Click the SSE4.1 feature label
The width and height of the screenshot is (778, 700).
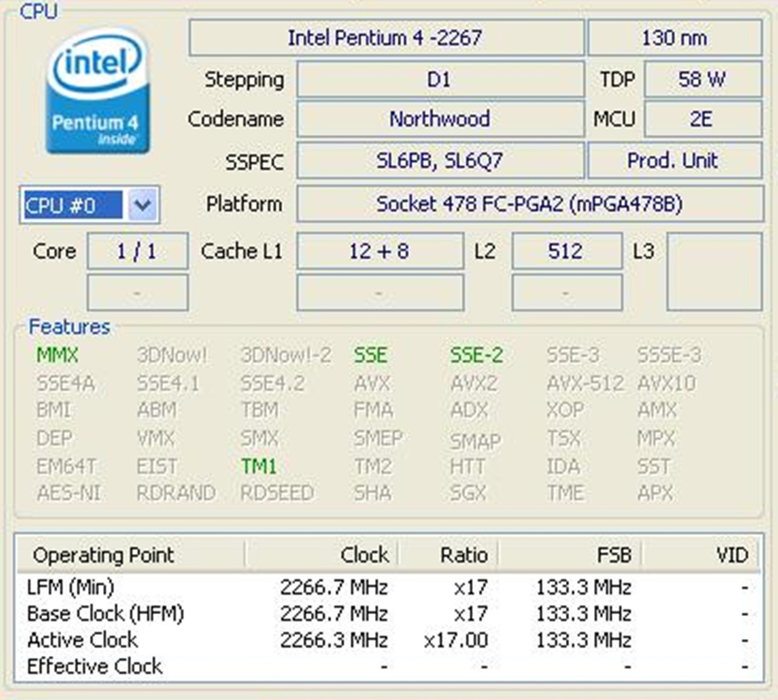(168, 384)
